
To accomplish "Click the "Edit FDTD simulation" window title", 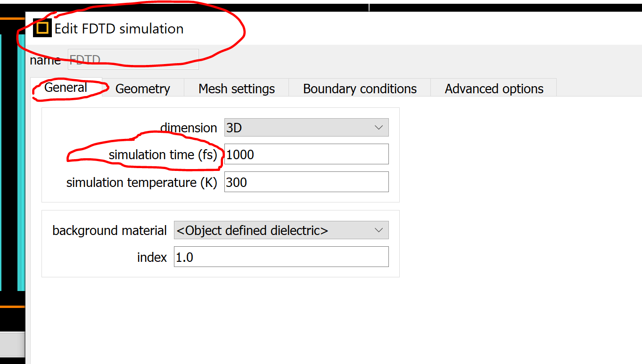I will click(x=119, y=29).
